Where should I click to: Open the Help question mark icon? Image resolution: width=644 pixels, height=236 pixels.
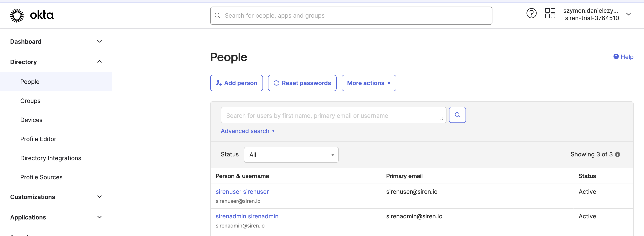tap(531, 14)
